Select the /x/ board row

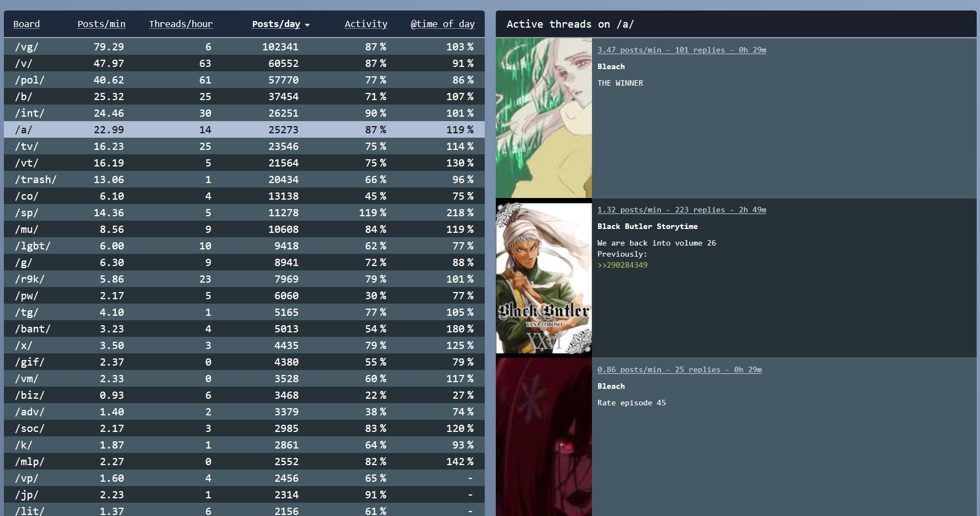coord(244,345)
